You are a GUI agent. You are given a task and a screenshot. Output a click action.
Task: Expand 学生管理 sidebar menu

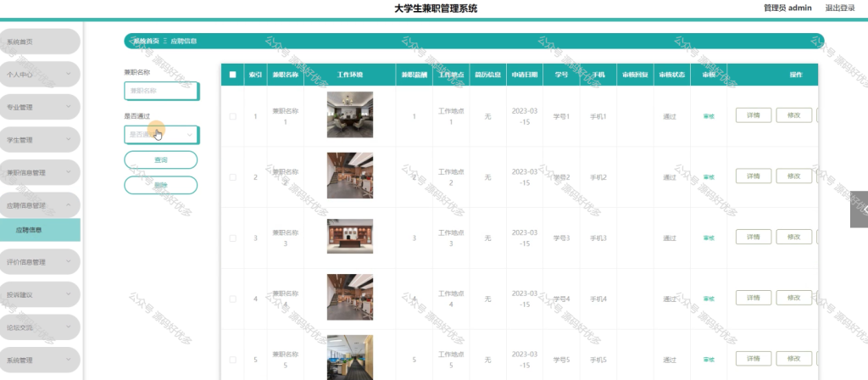(40, 140)
